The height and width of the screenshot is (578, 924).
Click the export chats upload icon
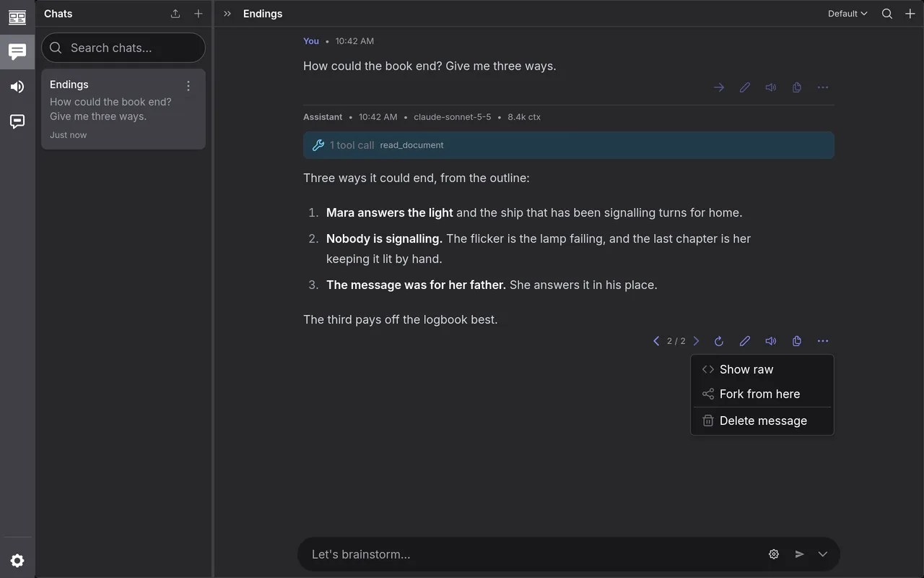point(175,14)
